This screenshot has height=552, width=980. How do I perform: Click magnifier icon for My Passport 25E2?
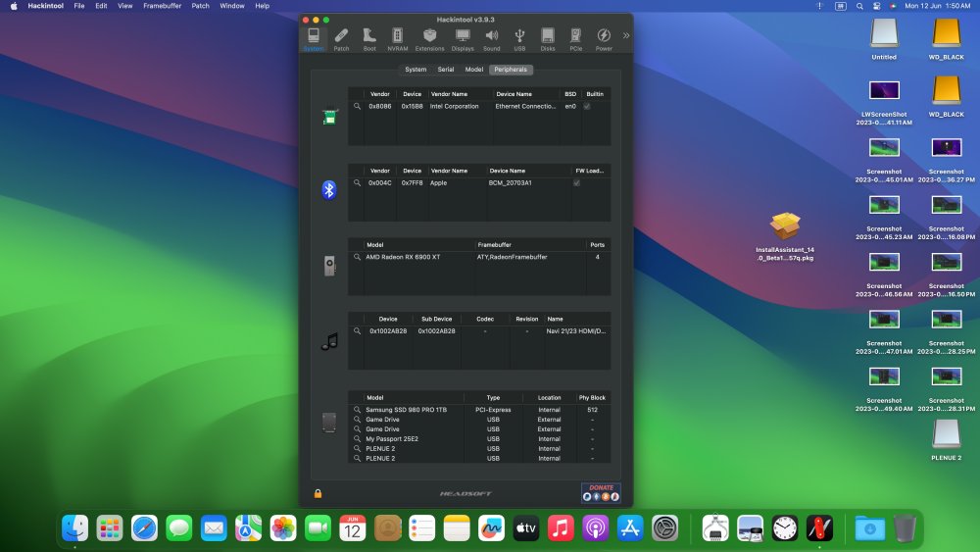pos(357,439)
